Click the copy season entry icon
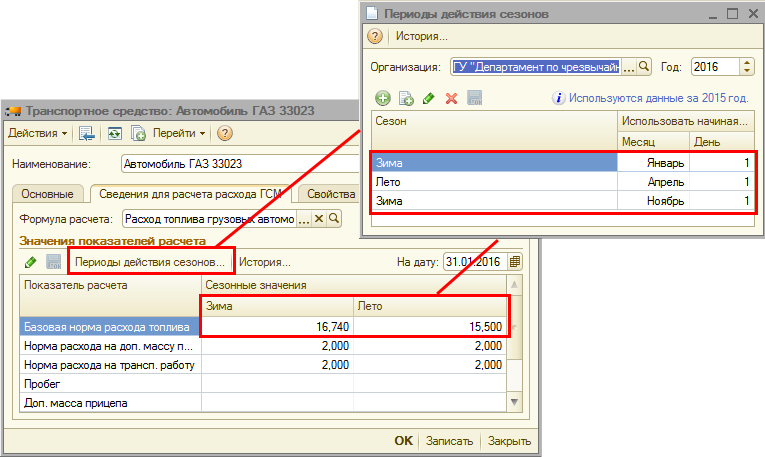The height and width of the screenshot is (457, 765). 406,98
